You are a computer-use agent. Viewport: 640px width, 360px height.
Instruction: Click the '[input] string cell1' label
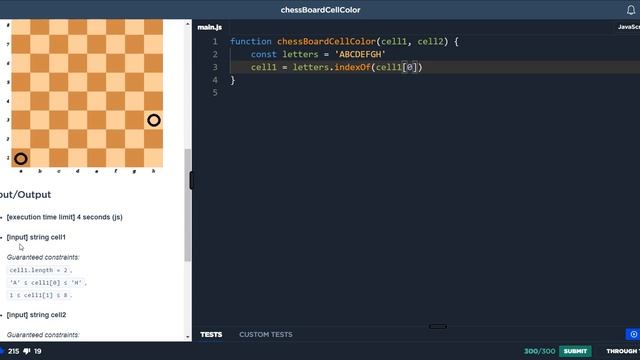coord(36,237)
